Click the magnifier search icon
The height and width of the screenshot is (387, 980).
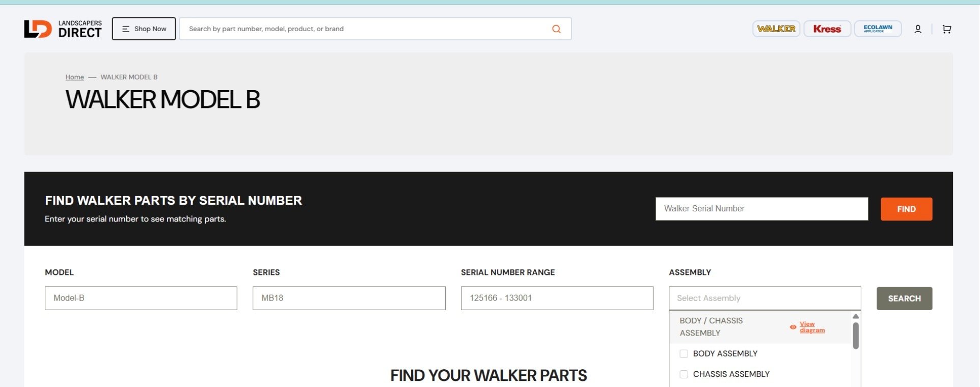556,29
